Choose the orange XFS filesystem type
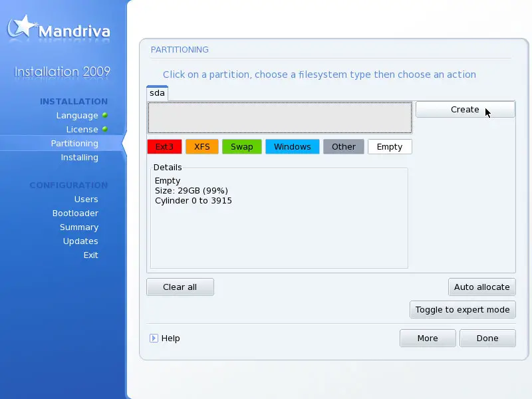The image size is (532, 399). 202,146
